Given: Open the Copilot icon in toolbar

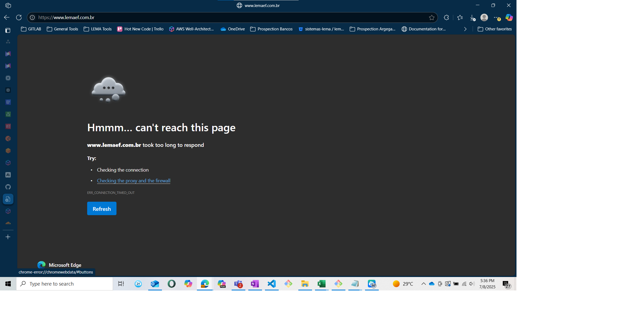Looking at the screenshot, I should tap(509, 17).
